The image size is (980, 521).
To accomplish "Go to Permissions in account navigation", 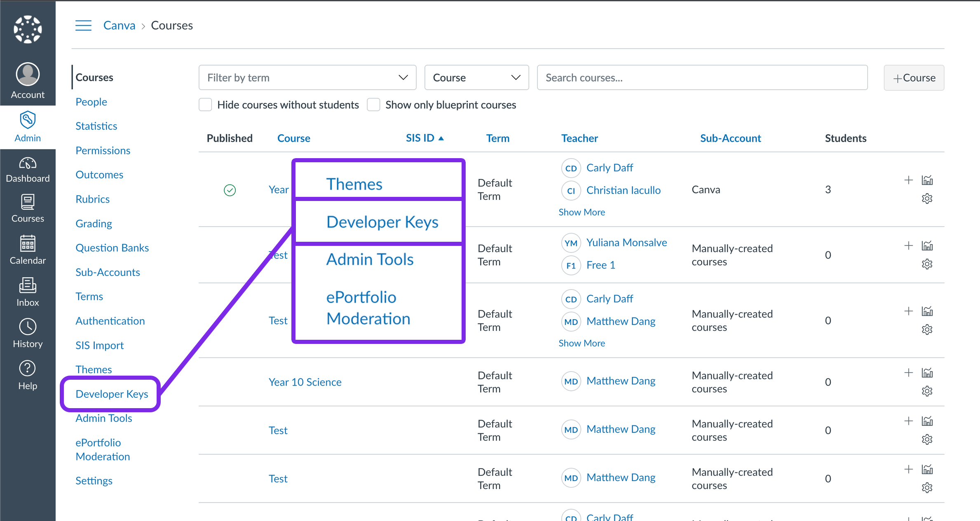I will 103,150.
